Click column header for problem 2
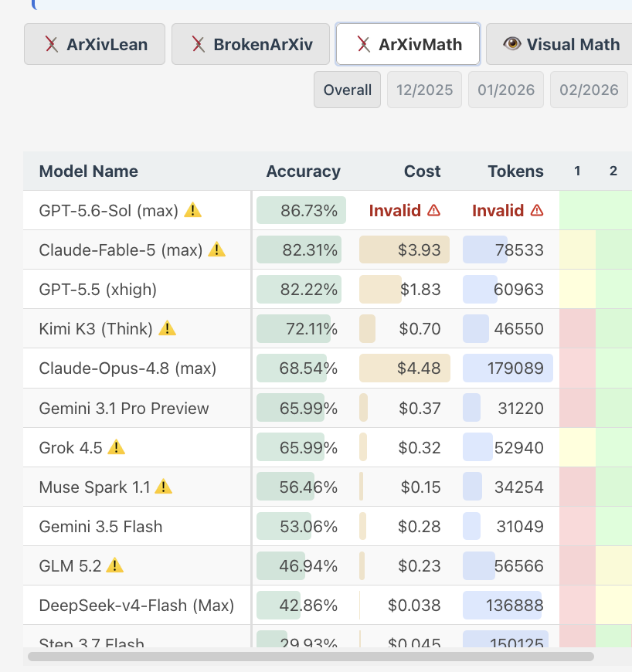Screen dimensions: 632x672 pos(613,171)
